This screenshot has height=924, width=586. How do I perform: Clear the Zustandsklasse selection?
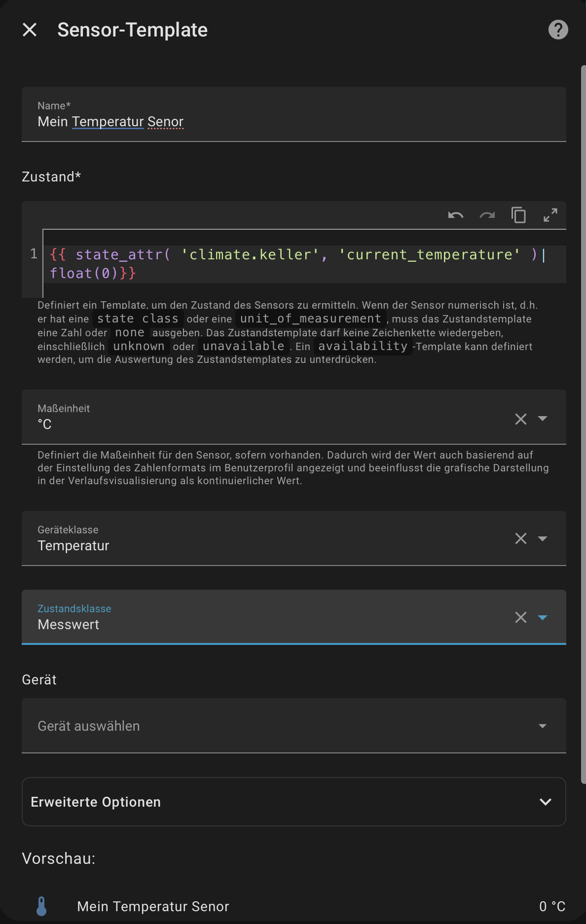coord(520,617)
